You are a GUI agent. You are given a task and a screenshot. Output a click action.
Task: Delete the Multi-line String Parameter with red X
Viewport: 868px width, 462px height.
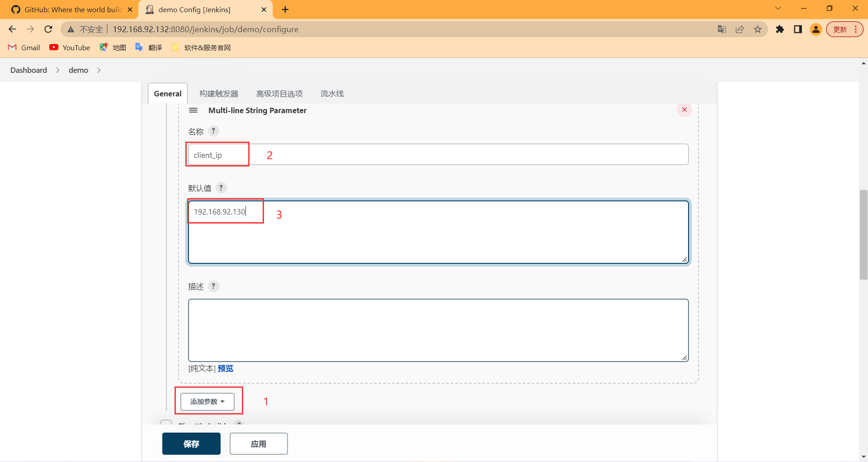pyautogui.click(x=684, y=110)
